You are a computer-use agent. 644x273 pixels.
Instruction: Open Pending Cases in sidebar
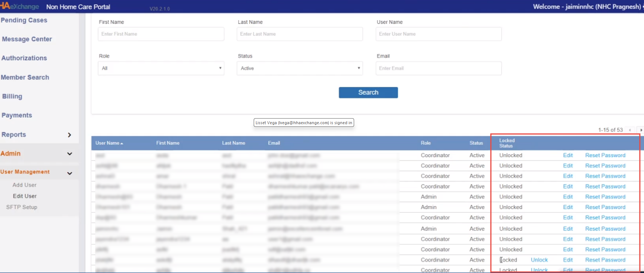pos(24,20)
